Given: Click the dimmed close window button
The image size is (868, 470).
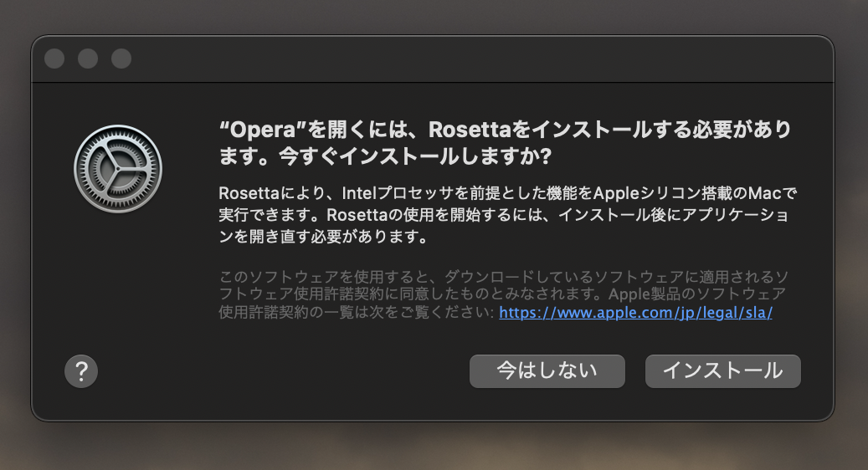Looking at the screenshot, I should (x=54, y=59).
